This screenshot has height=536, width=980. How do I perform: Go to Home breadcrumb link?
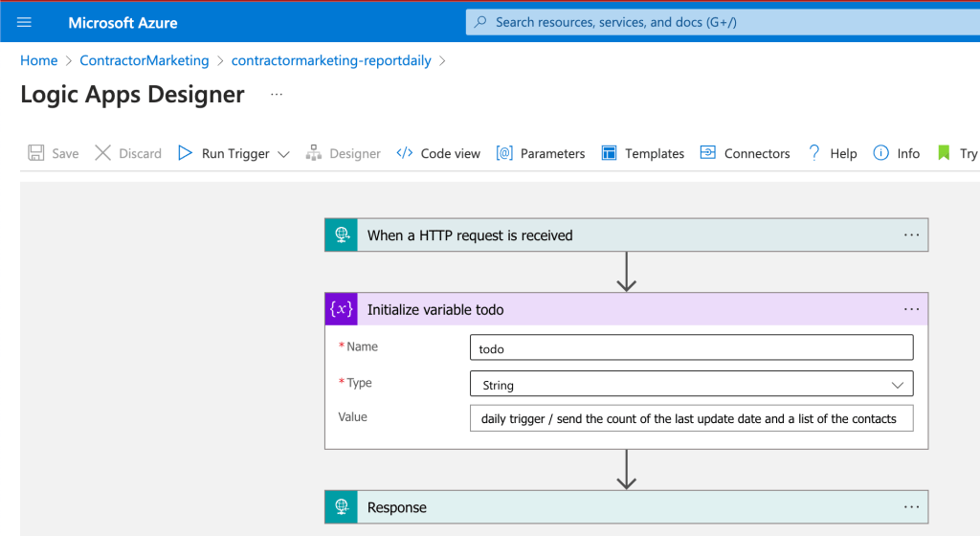(38, 60)
